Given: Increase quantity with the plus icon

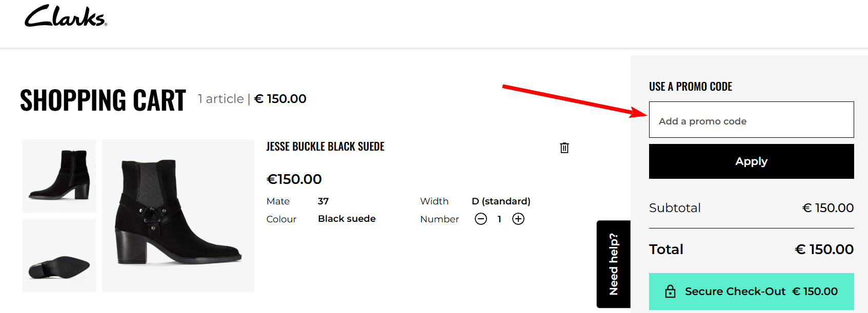Looking at the screenshot, I should pos(518,219).
